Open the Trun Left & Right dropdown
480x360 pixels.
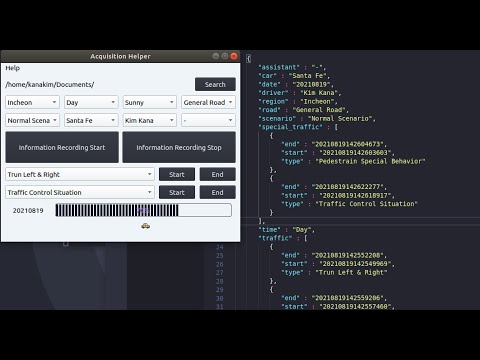tap(80, 174)
